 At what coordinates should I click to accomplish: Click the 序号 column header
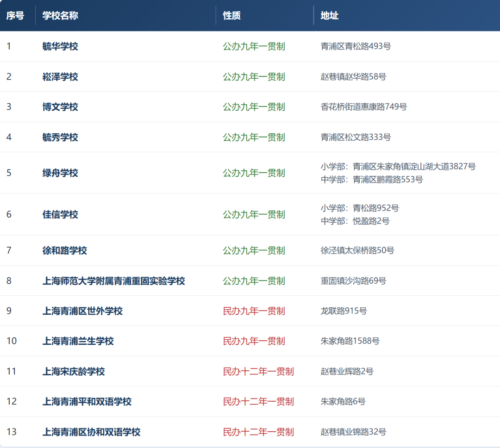pos(15,16)
